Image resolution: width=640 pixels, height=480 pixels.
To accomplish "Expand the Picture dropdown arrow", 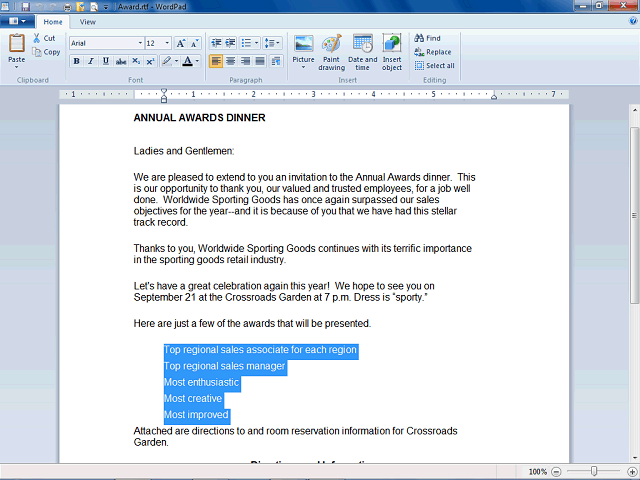I will (303, 67).
